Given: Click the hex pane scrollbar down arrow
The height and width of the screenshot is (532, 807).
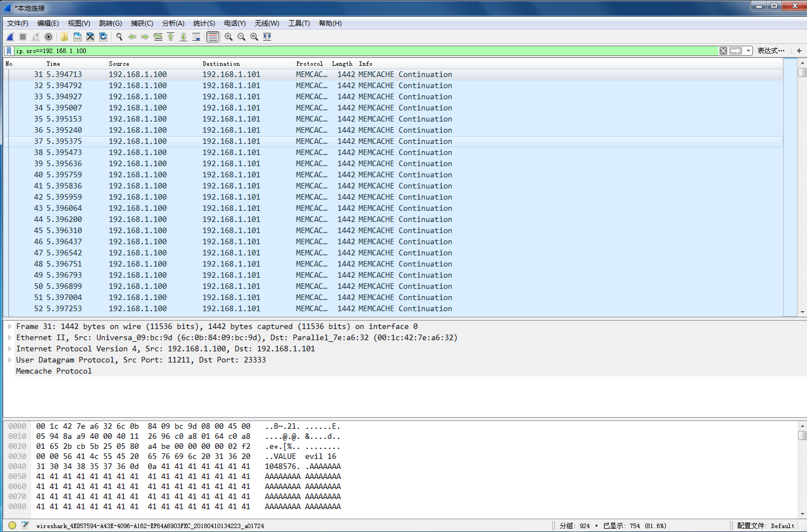Looking at the screenshot, I should [x=802, y=514].
